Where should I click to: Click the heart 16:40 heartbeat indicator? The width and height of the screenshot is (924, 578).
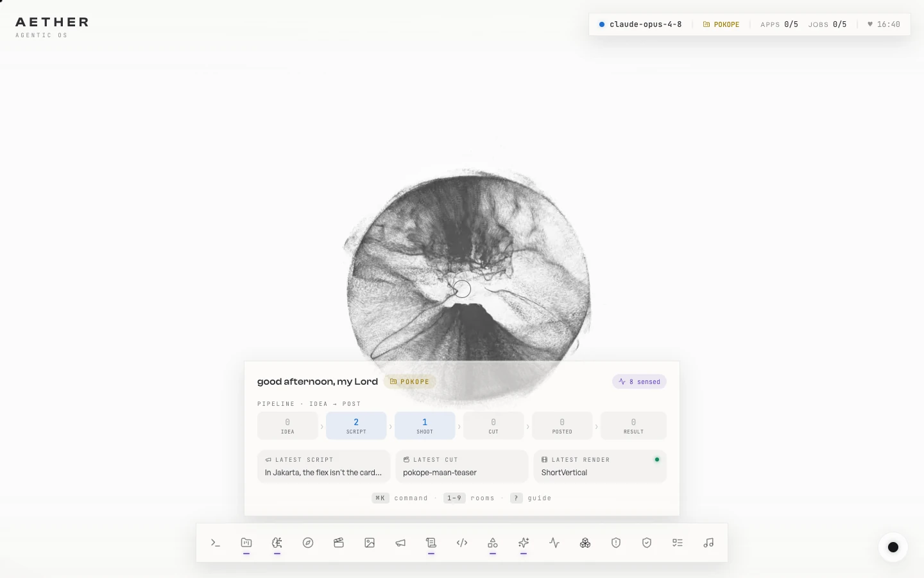884,24
